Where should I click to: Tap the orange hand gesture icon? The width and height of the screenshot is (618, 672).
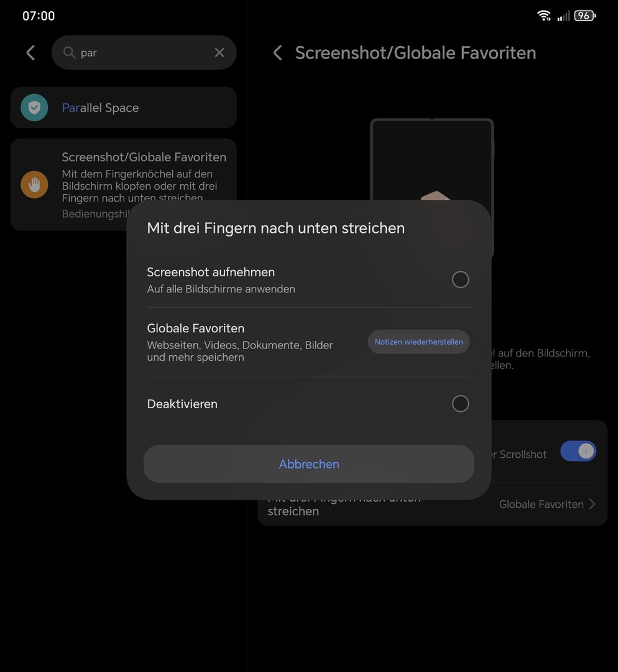point(34,185)
